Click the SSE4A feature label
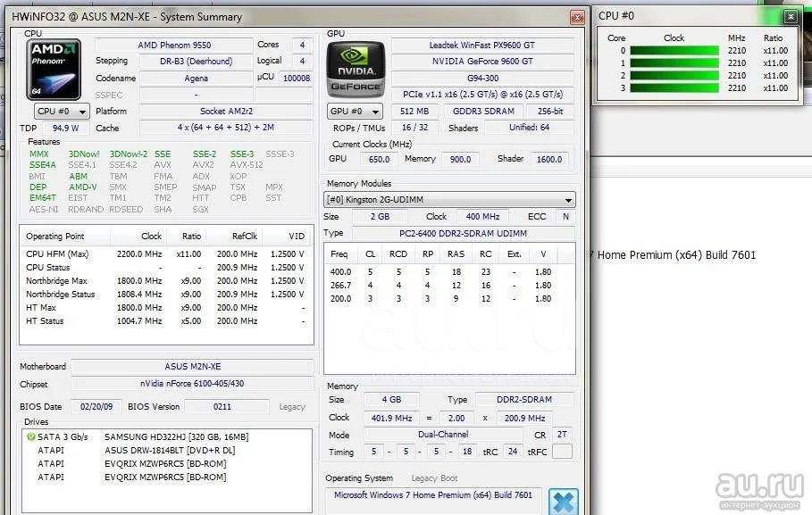Image resolution: width=812 pixels, height=515 pixels. click(x=43, y=165)
